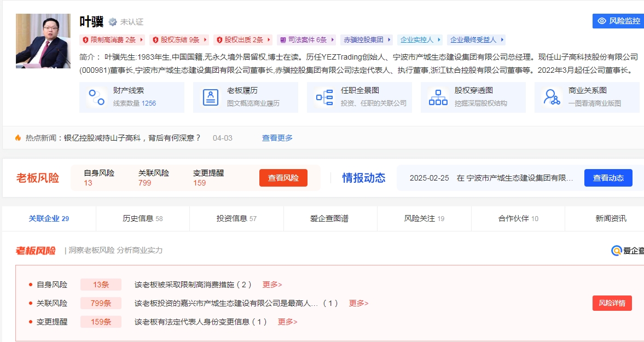Click text 该老板有法定代表人身份变更信息

(192, 322)
